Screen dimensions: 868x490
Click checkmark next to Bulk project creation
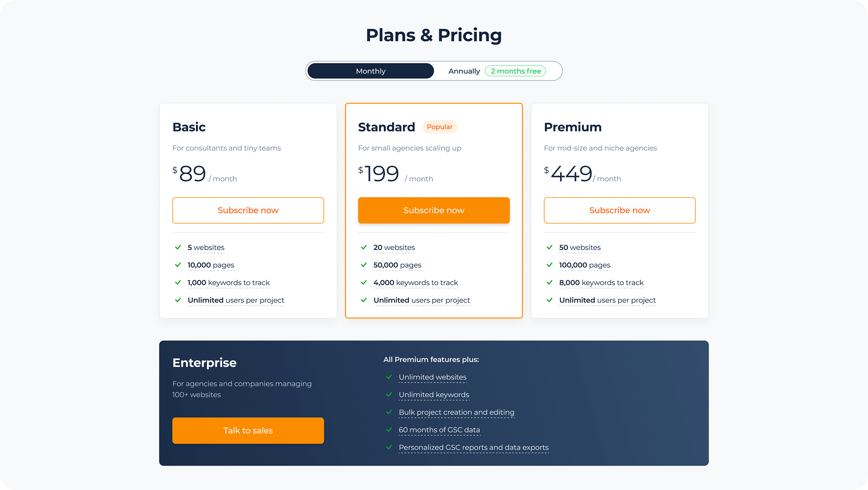(389, 412)
